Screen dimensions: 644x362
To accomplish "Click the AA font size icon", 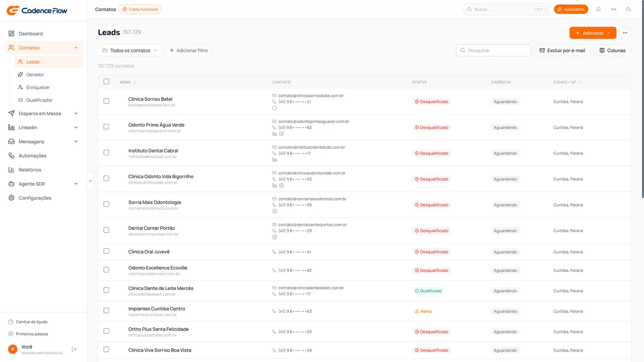I will tap(614, 9).
